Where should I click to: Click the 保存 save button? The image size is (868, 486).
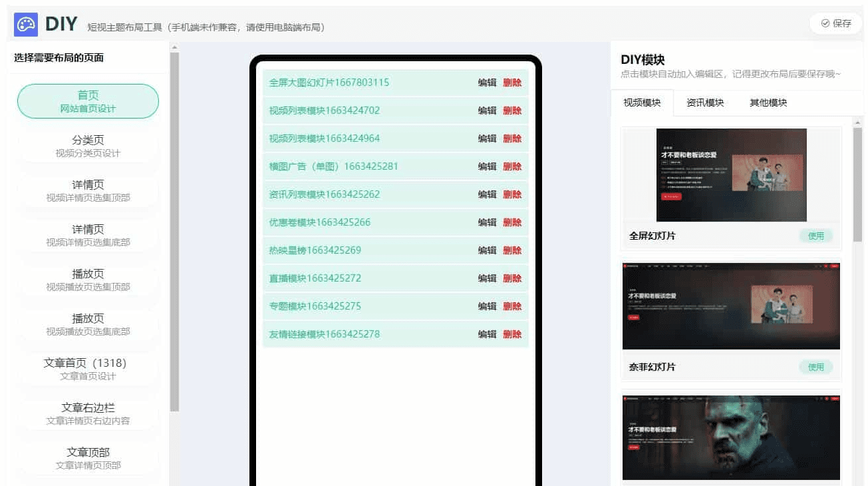[835, 23]
